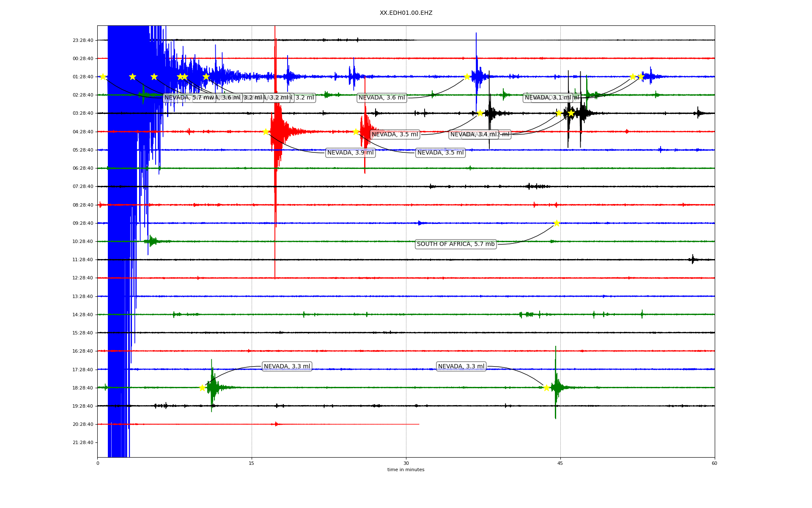Image resolution: width=812 pixels, height=508 pixels.
Task: Click the NEVADA, 3.1 ml annotation label
Action: [546, 98]
